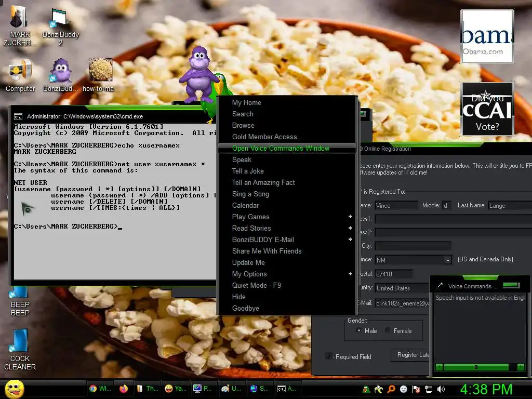Open the network tray icon
Viewport: 532px width, 399px height.
point(429,389)
